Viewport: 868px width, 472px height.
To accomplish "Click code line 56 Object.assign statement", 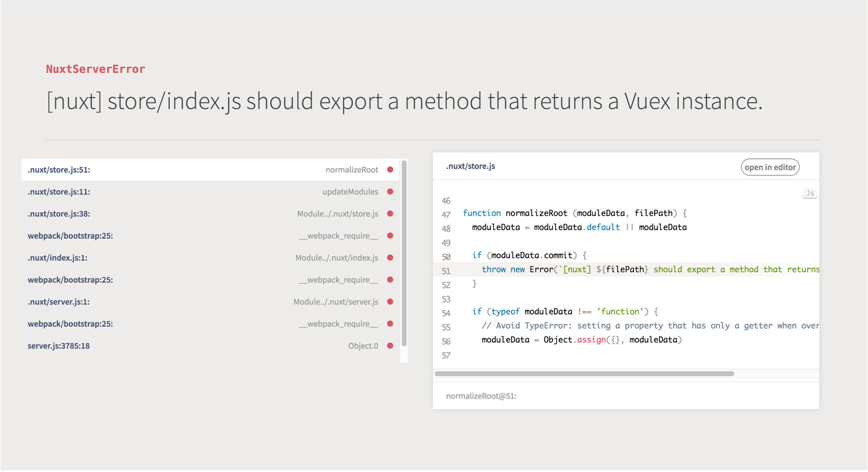I will click(581, 340).
